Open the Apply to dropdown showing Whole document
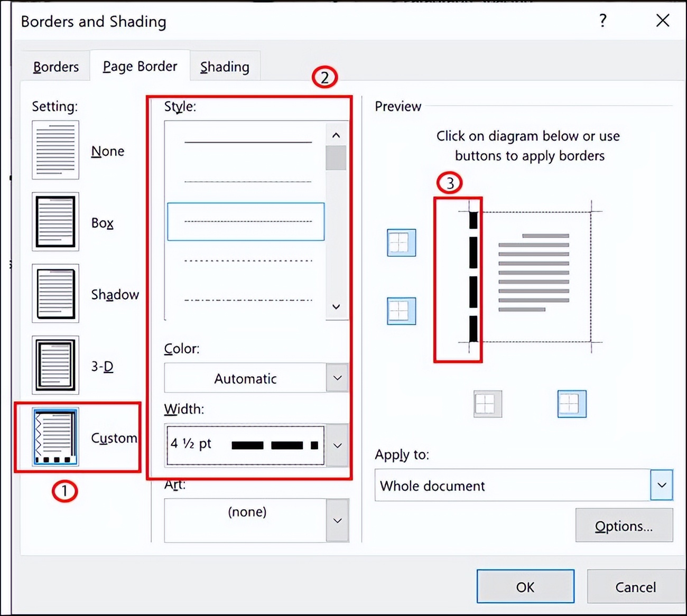Screen dimensions: 687x616 (660, 485)
